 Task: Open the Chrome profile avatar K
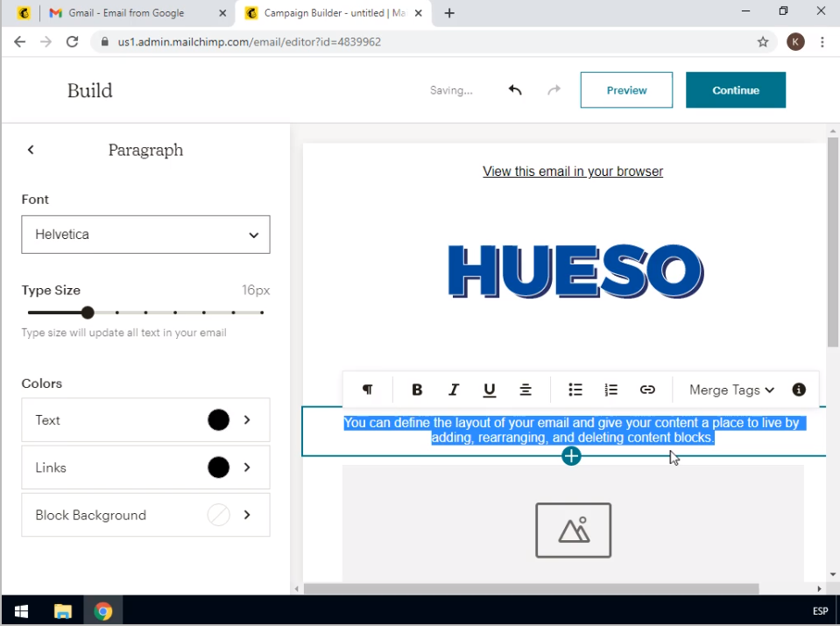(795, 42)
